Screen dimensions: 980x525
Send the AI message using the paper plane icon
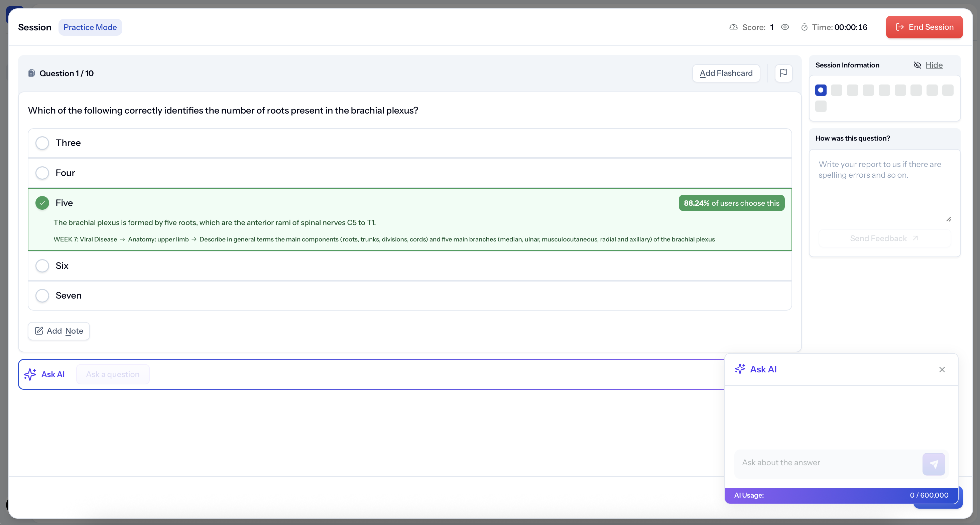click(x=933, y=464)
